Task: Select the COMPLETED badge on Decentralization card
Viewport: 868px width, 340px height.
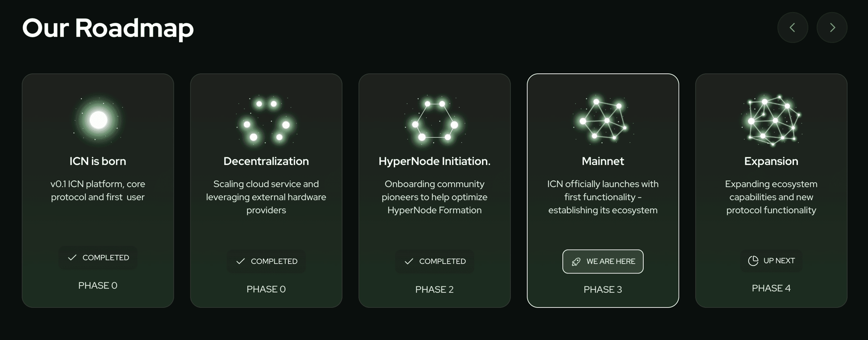Action: [x=266, y=261]
